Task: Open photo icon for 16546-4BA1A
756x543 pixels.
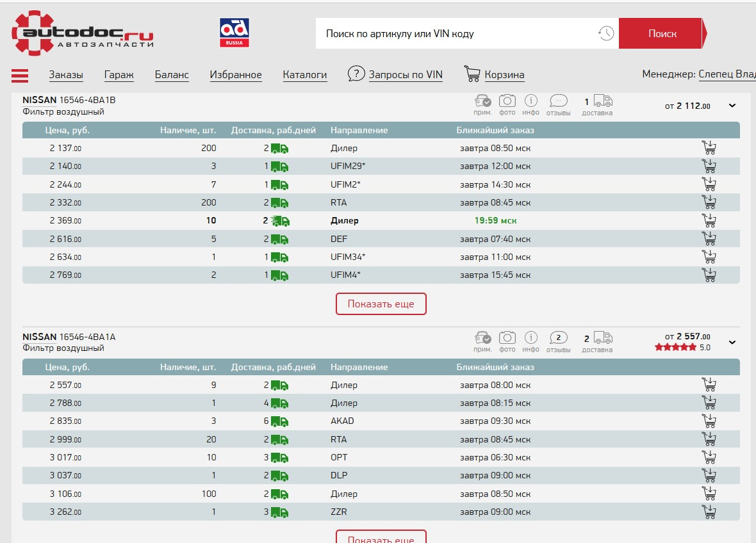Action: click(507, 337)
